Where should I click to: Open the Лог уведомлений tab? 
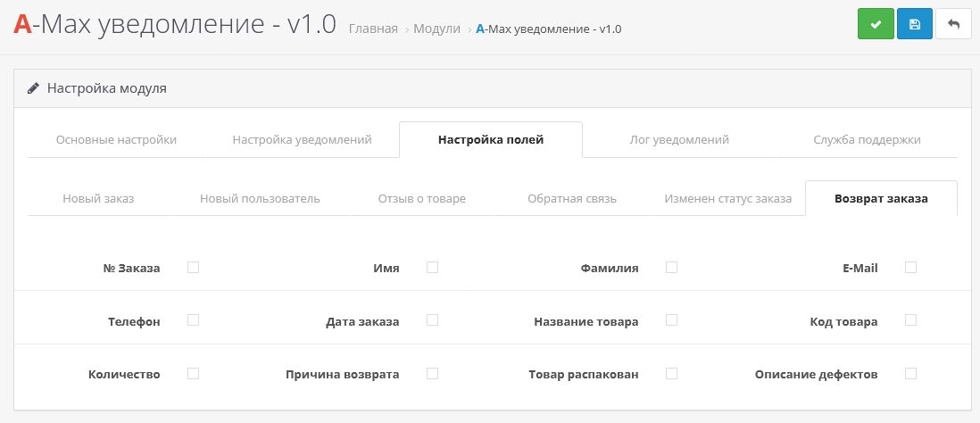679,140
